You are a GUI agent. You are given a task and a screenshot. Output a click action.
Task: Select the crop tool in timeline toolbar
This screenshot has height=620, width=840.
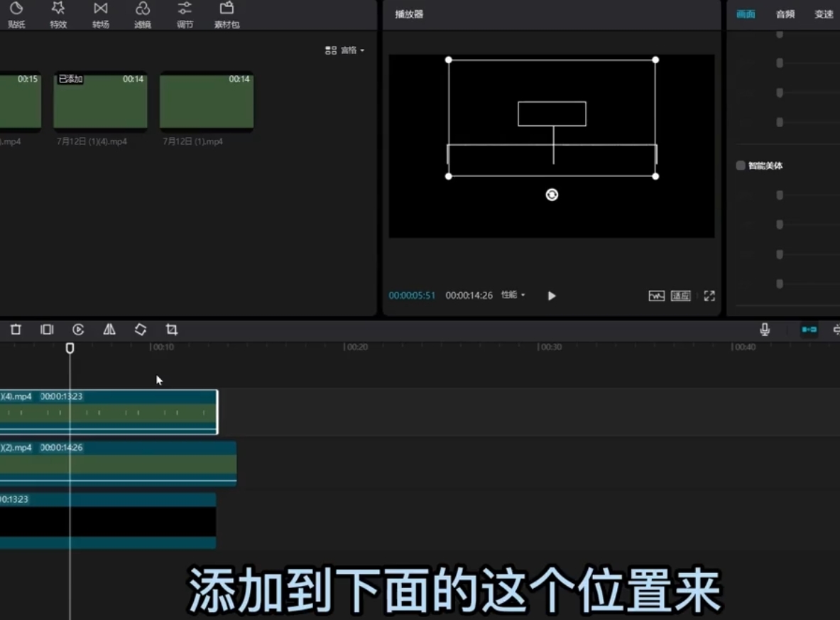(x=172, y=330)
